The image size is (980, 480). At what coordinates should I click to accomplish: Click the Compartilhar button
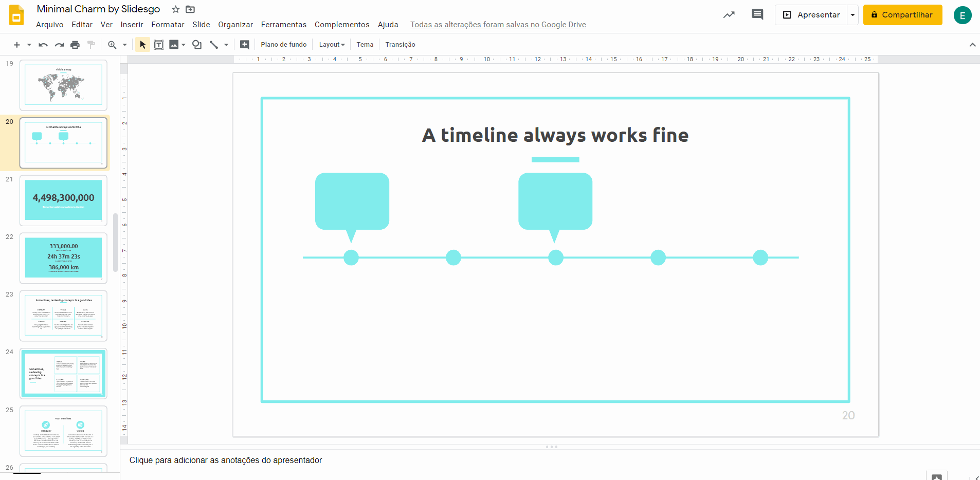click(902, 15)
